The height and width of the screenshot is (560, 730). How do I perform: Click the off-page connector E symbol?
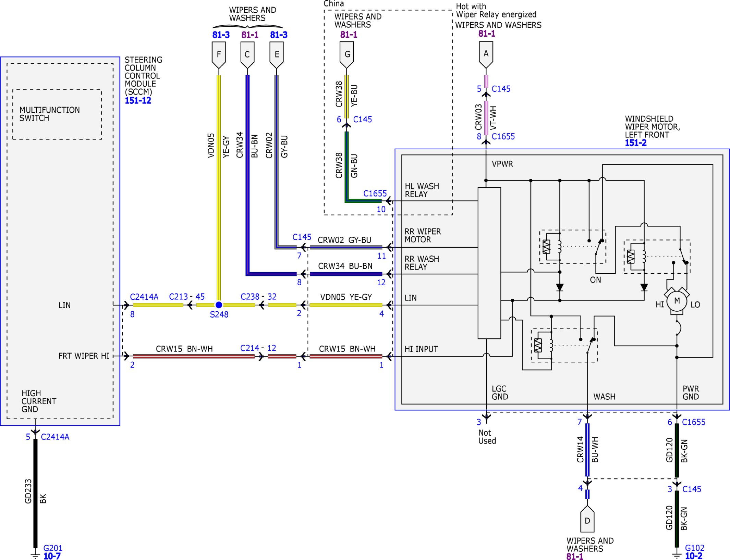[x=277, y=55]
